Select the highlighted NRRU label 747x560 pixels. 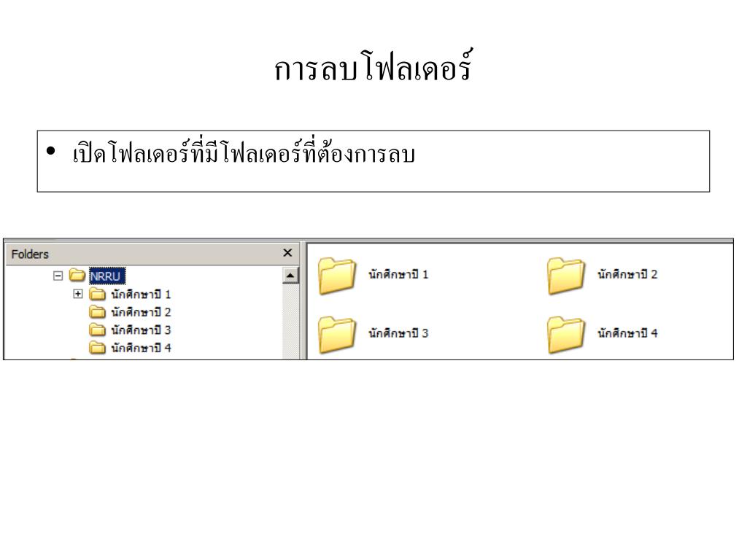pyautogui.click(x=107, y=276)
